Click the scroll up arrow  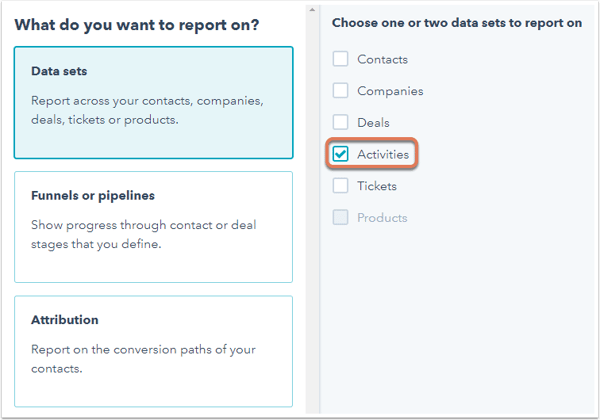coord(312,10)
